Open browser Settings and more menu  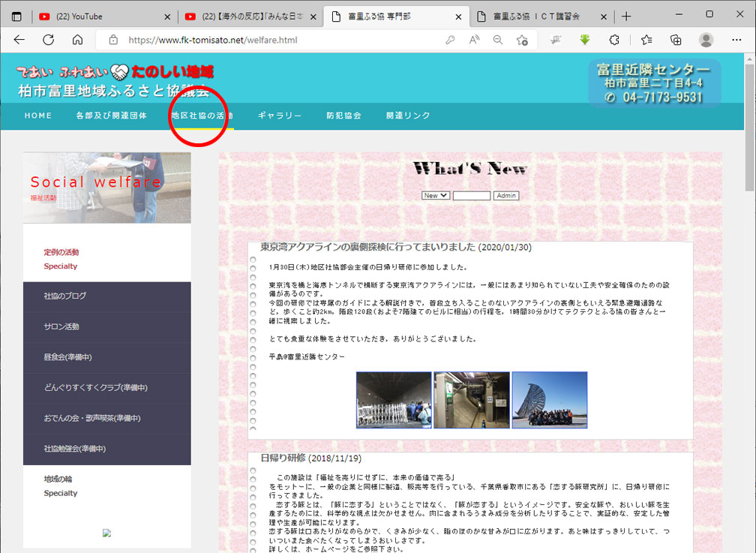coord(736,40)
